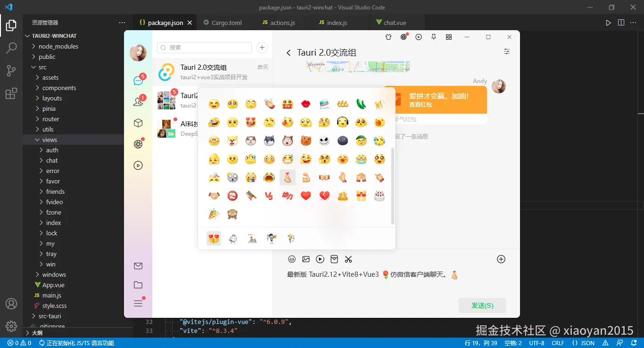This screenshot has height=348, width=644.
Task: Click the 搜索 search input field
Action: tap(204, 47)
